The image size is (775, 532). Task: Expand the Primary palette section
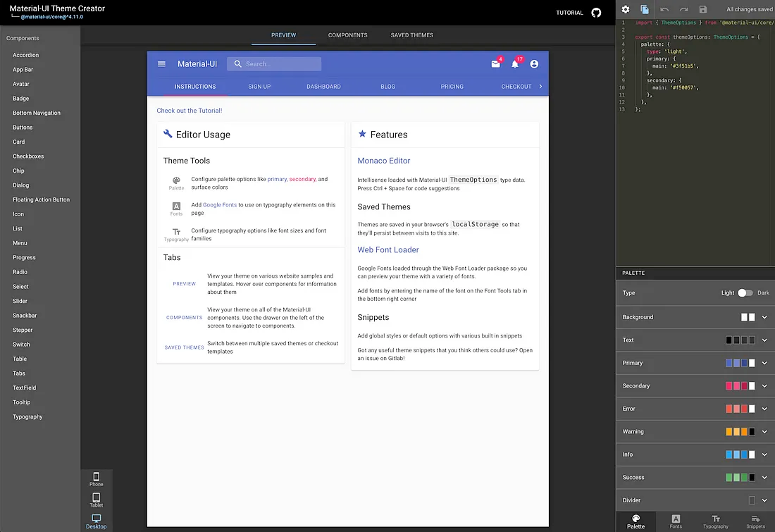tap(764, 363)
